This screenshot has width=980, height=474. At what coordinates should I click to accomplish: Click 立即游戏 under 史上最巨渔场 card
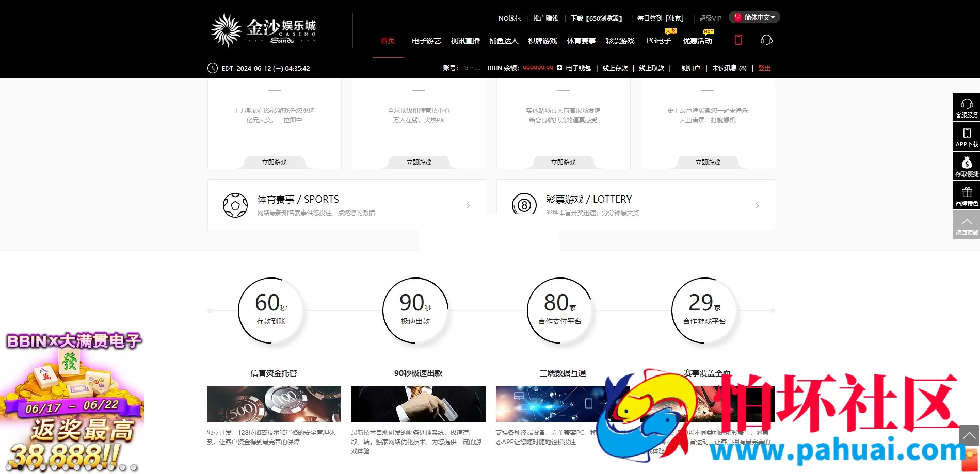pos(708,162)
